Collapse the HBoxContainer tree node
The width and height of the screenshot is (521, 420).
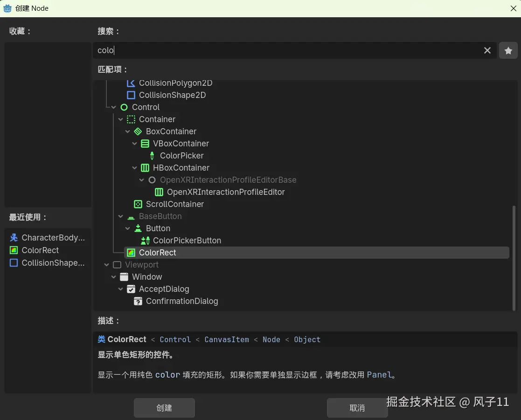click(x=135, y=168)
